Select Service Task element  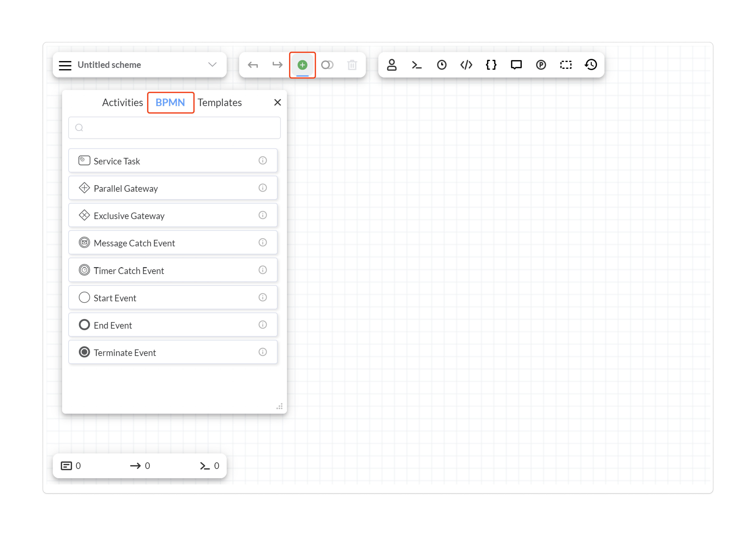(173, 161)
